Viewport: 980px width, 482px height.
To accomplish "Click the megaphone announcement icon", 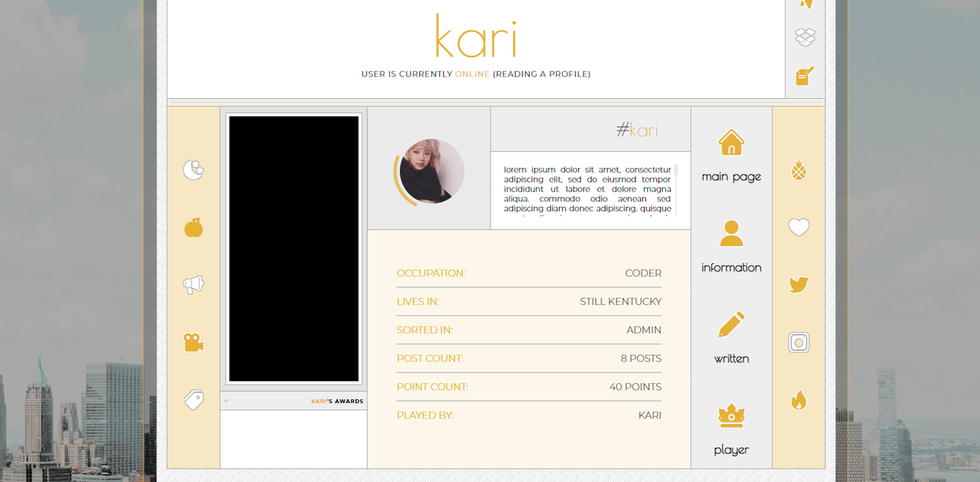I will [x=194, y=285].
